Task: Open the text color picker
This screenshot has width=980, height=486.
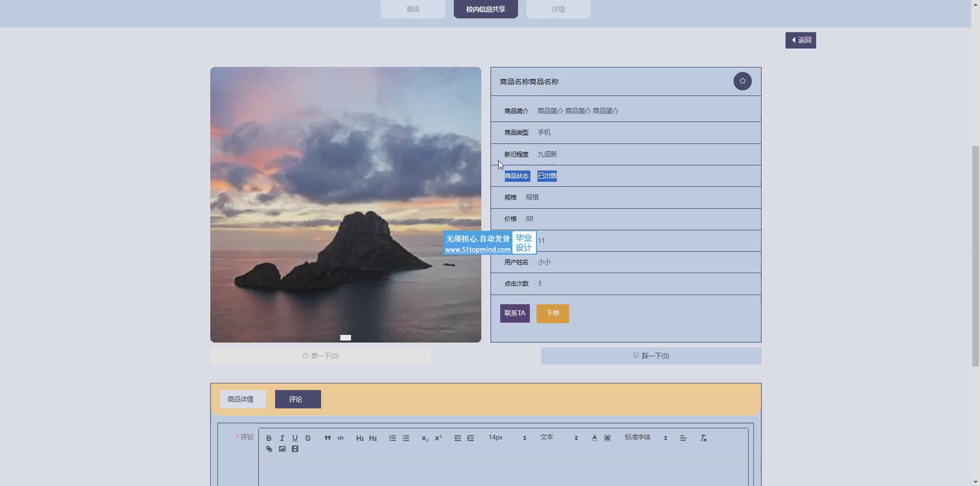Action: click(594, 438)
